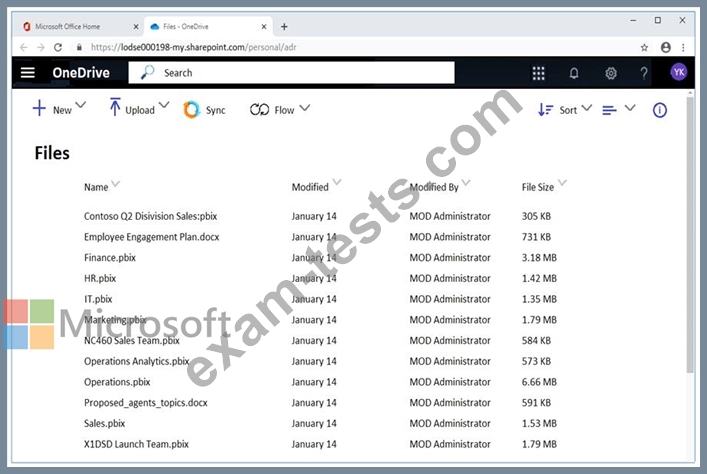707x474 pixels.
Task: Close the Microsoft Office Home tab
Action: [136, 27]
